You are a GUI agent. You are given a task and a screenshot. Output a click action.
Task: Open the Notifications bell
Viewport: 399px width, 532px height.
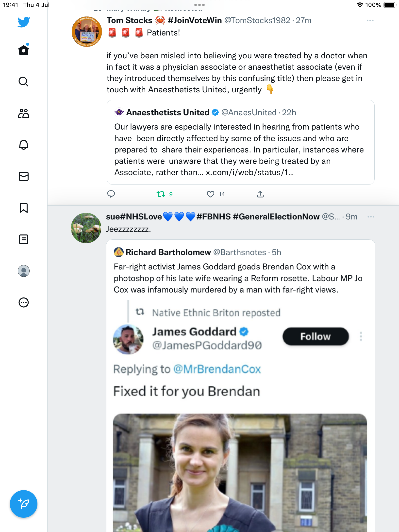24,145
